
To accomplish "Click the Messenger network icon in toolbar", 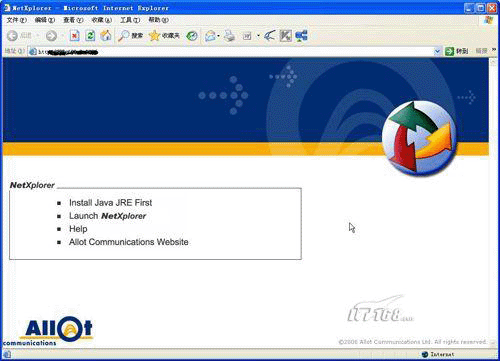I will pyautogui.click(x=301, y=36).
